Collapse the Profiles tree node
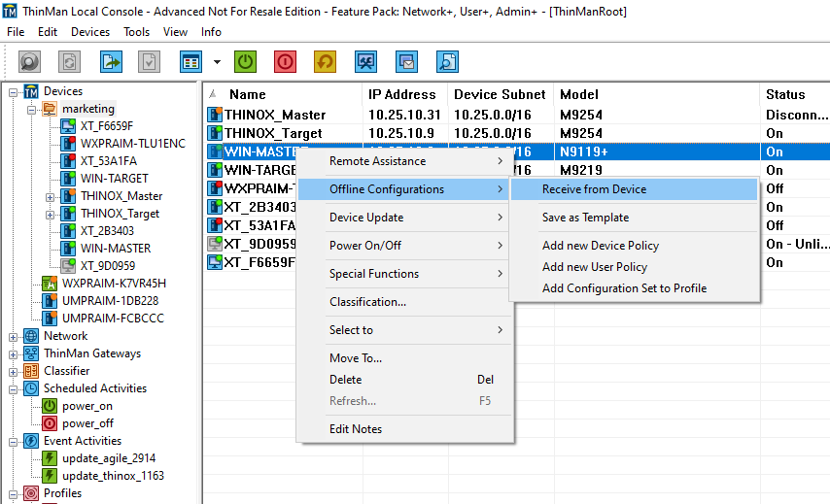Viewport: 830px width, 504px height. [13, 494]
